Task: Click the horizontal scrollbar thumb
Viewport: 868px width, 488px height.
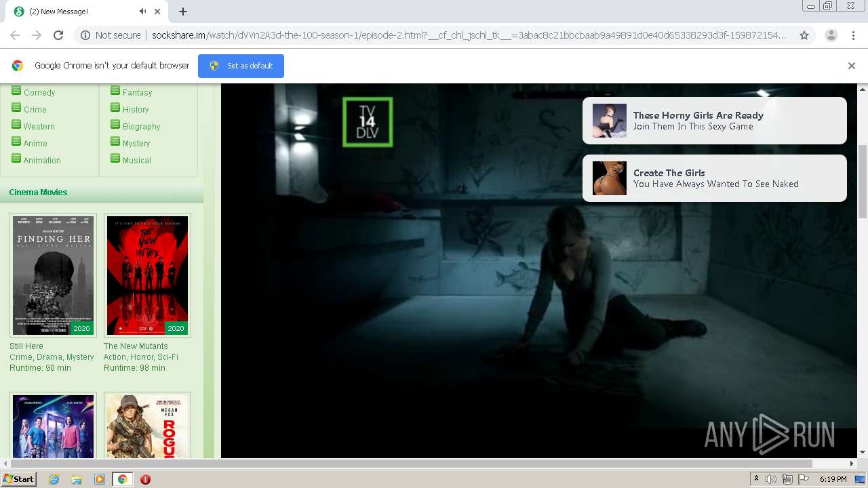Action: [x=411, y=464]
